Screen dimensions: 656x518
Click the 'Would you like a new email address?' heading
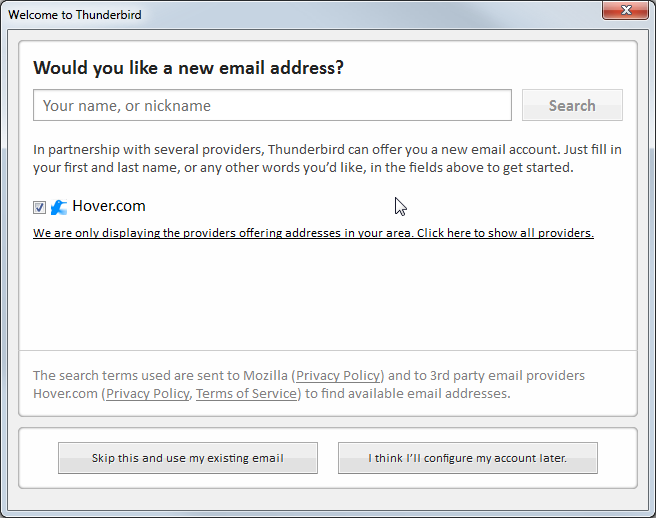(x=189, y=68)
